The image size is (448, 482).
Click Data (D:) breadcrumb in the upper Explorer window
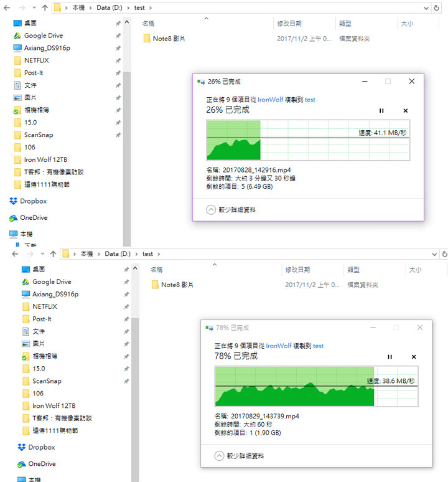point(110,7)
